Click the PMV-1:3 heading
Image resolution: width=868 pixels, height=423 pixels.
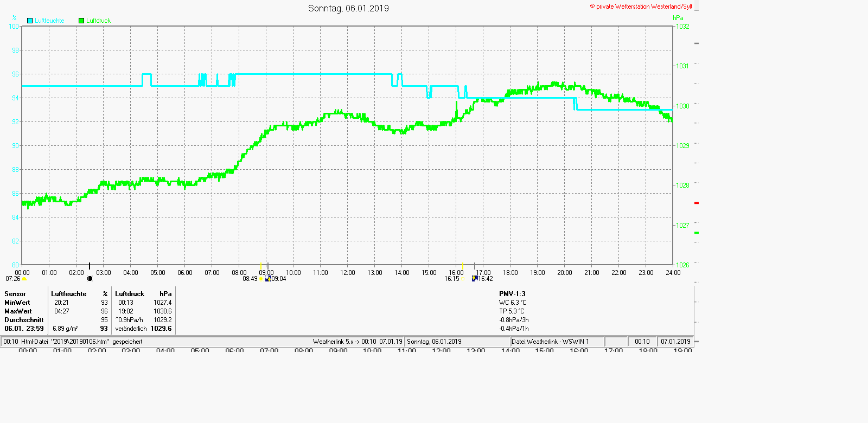click(x=512, y=294)
